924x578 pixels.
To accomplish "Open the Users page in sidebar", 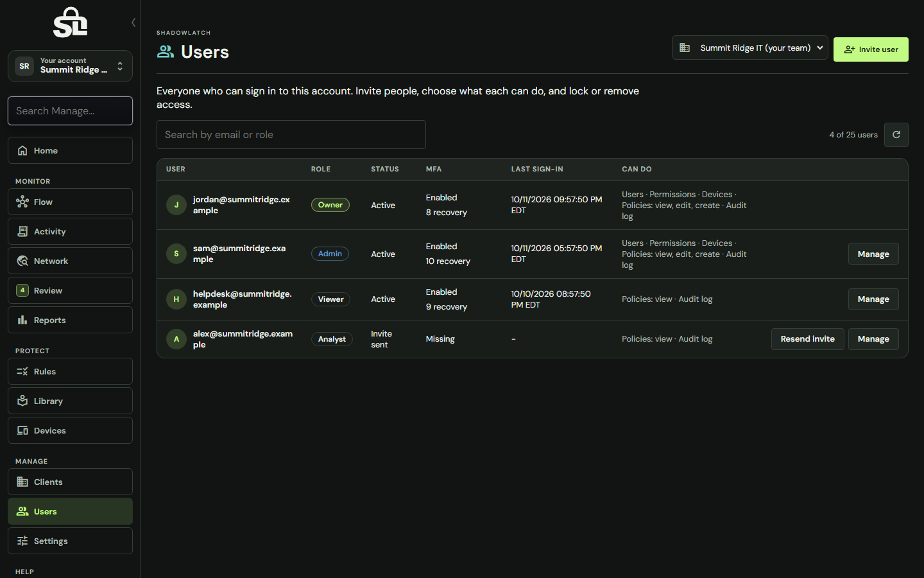I will click(71, 511).
